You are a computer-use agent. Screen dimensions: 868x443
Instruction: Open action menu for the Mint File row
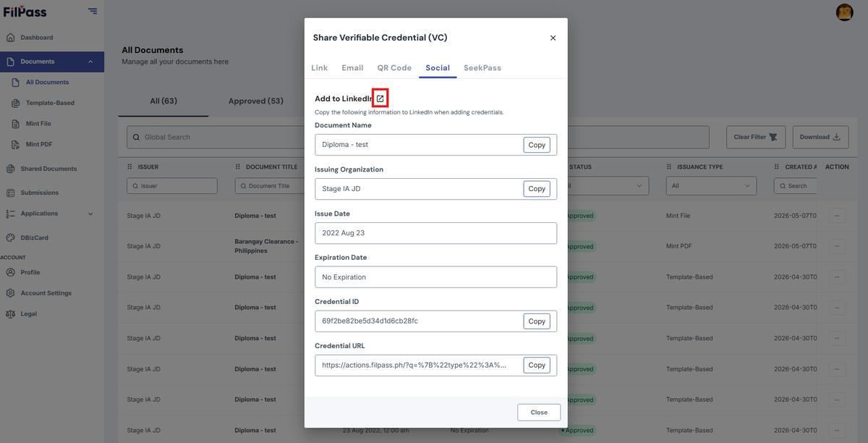[837, 216]
